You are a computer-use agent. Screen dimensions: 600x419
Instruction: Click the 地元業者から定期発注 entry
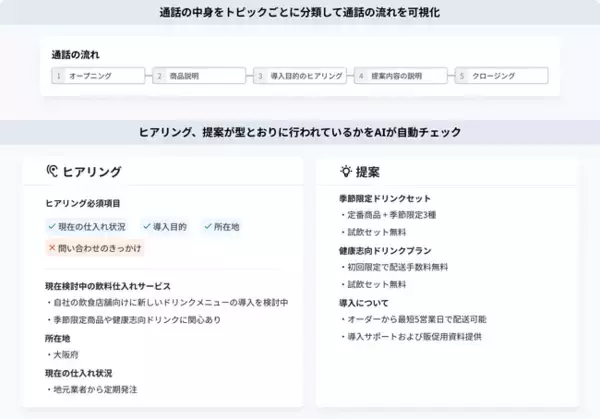[95, 389]
